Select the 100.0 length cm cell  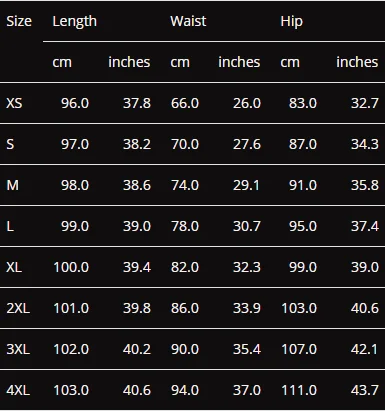pyautogui.click(x=71, y=267)
